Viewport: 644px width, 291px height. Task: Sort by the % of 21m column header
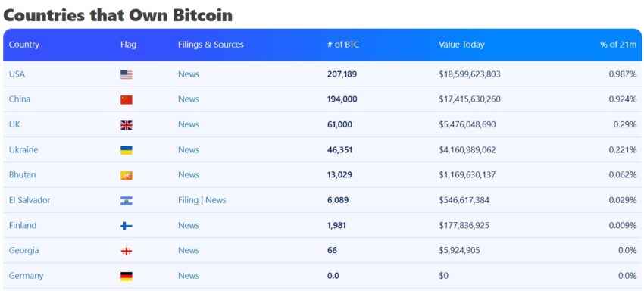618,45
